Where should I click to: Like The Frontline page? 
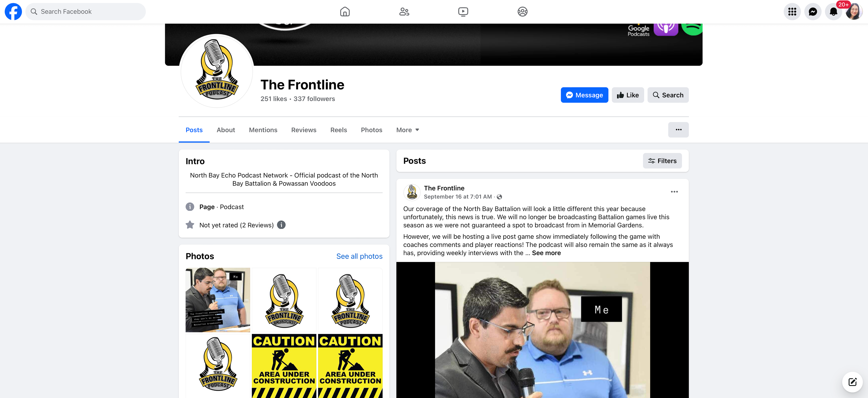pyautogui.click(x=627, y=95)
